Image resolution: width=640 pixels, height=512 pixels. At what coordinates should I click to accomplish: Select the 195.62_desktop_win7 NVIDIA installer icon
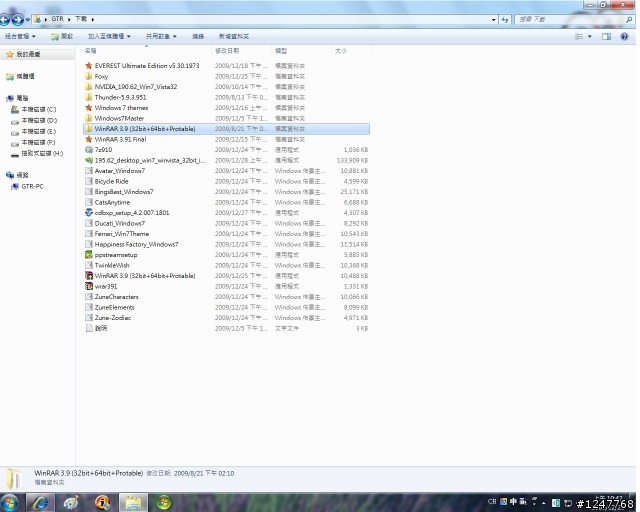click(89, 160)
